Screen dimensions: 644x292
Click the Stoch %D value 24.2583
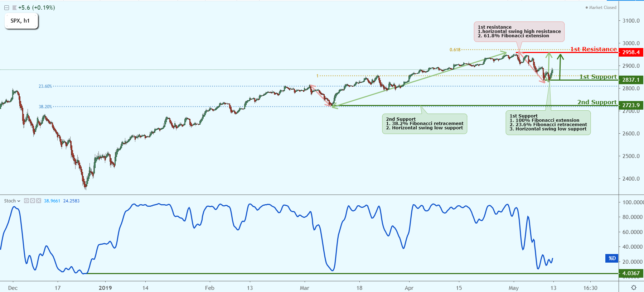(71, 201)
